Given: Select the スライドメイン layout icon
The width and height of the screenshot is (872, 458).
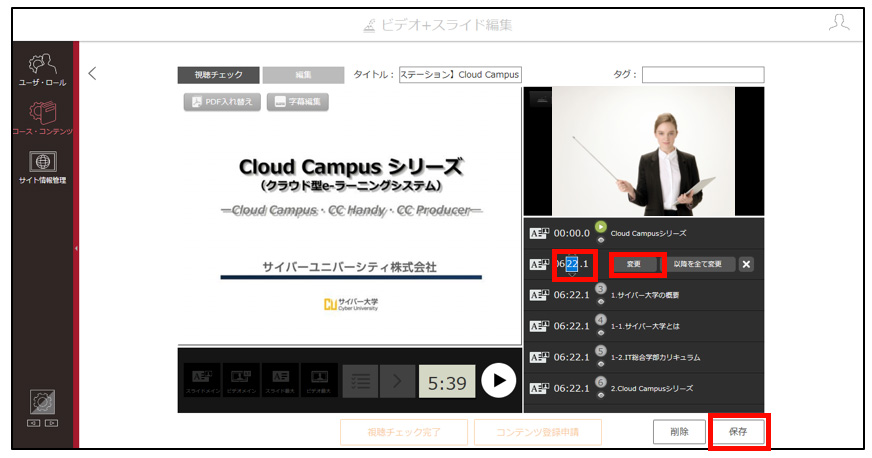Looking at the screenshot, I should [201, 381].
